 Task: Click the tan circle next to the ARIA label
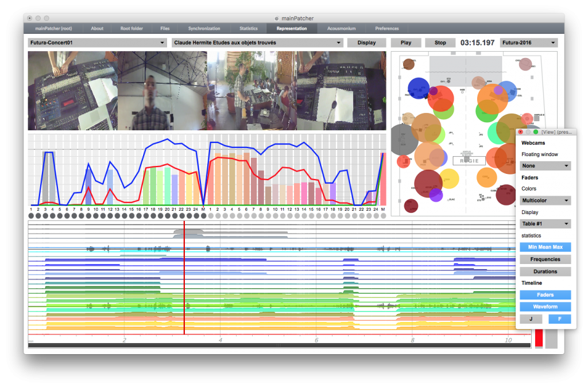pyautogui.click(x=478, y=83)
